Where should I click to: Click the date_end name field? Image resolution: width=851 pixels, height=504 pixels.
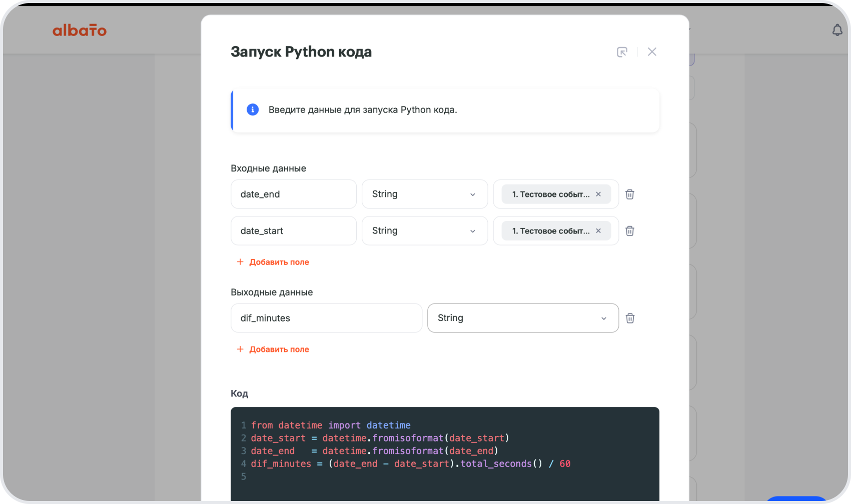(293, 194)
